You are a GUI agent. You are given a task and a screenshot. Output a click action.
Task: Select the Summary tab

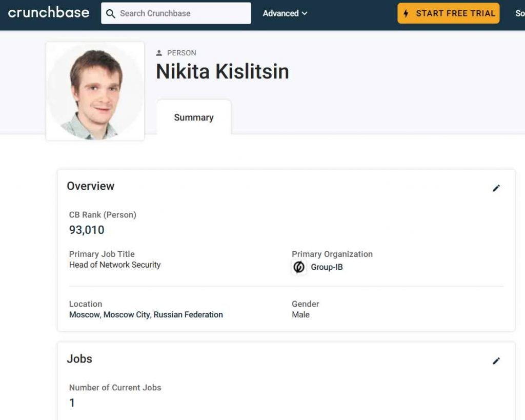(x=194, y=117)
